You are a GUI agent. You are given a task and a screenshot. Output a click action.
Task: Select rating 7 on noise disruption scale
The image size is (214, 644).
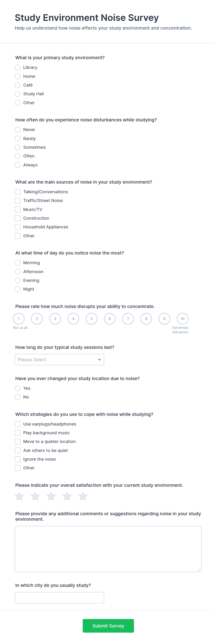[x=128, y=319]
